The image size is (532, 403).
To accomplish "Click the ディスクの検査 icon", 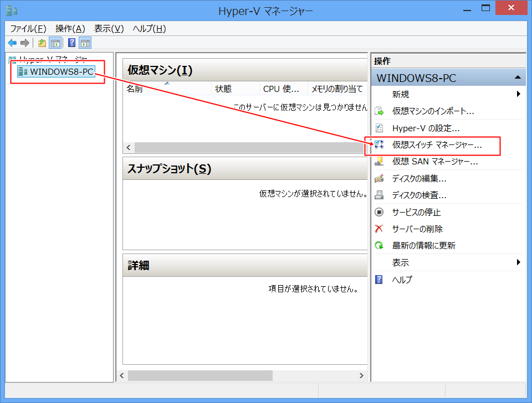I will click(x=379, y=195).
